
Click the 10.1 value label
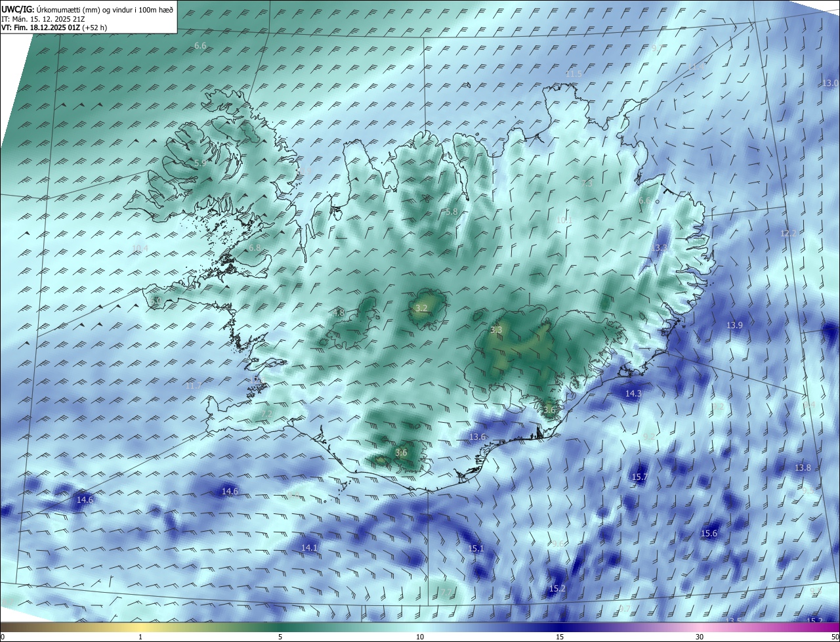(x=564, y=220)
